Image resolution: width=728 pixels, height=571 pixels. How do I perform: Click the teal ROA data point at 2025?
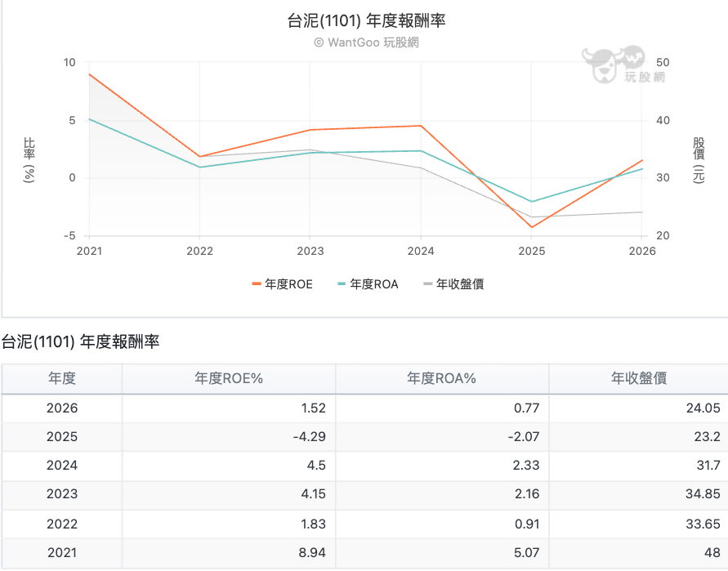[532, 202]
